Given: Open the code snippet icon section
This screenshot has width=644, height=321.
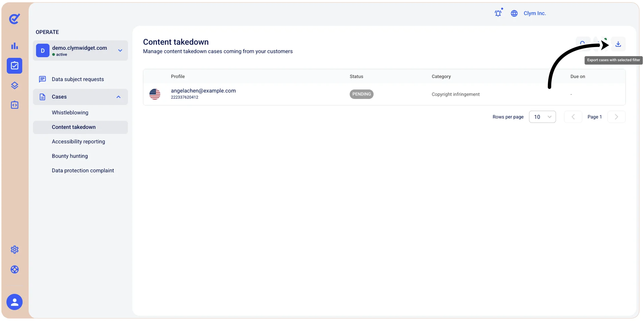Looking at the screenshot, I should coord(14,105).
